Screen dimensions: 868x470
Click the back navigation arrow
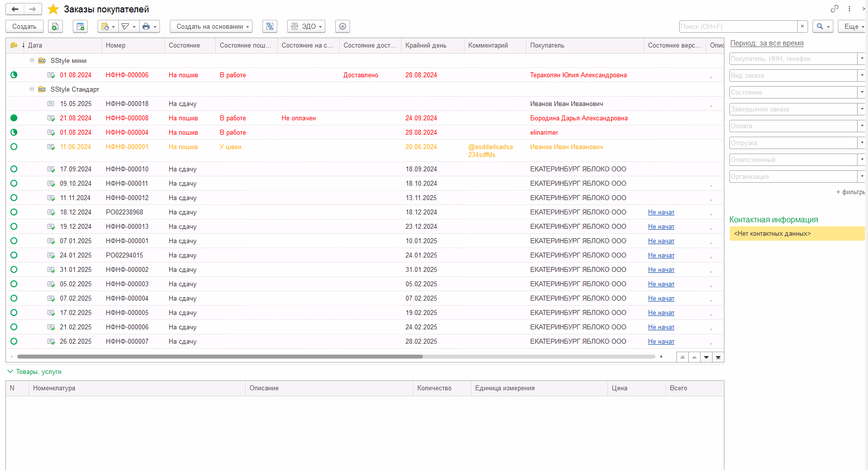pos(15,9)
